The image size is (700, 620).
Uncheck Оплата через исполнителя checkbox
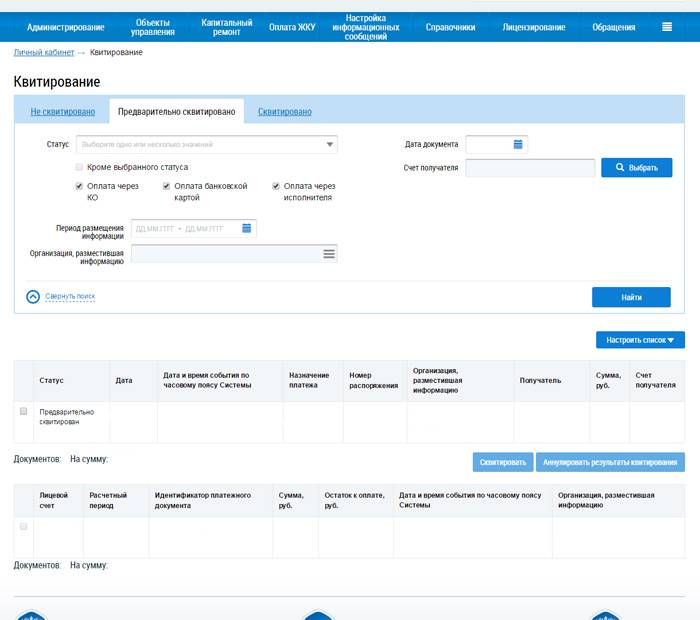tap(276, 186)
